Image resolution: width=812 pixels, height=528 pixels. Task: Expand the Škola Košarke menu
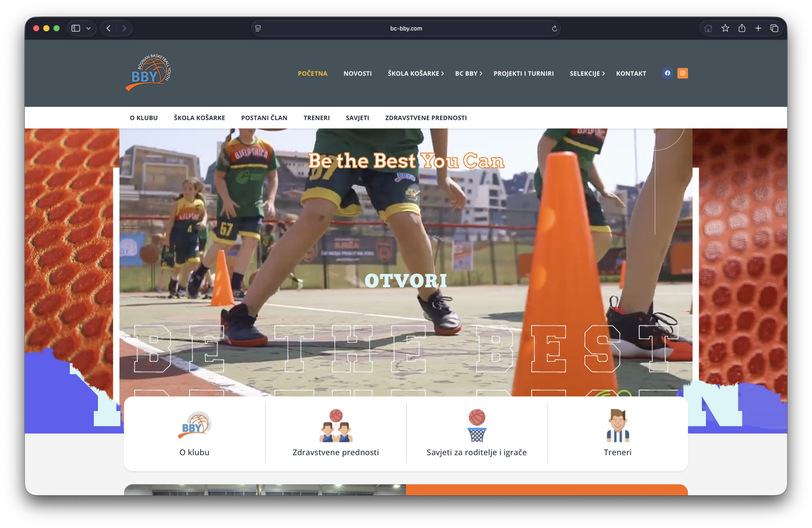tap(416, 73)
